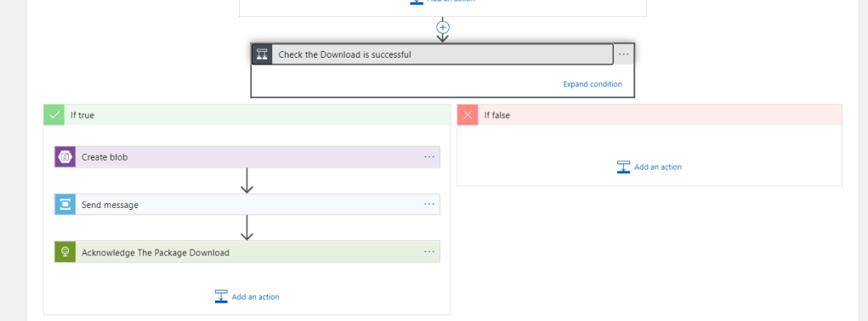Select the Check the Download is successful title bar
Image resolution: width=868 pixels, height=321 pixels.
click(x=433, y=54)
